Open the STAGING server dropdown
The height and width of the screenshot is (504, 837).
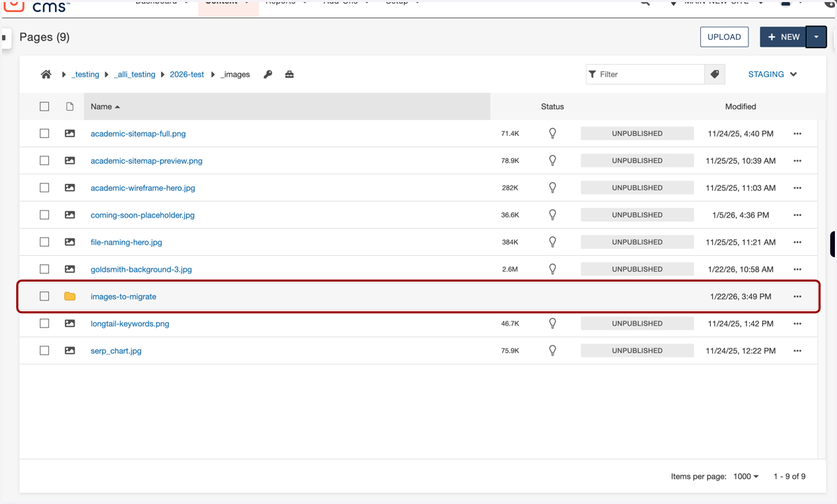click(x=772, y=75)
